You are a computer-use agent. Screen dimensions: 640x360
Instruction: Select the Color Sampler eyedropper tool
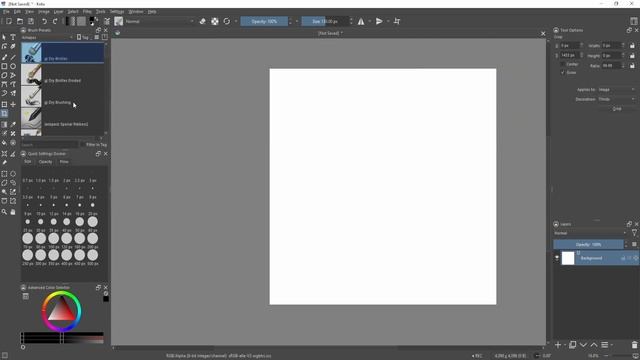coord(13,124)
